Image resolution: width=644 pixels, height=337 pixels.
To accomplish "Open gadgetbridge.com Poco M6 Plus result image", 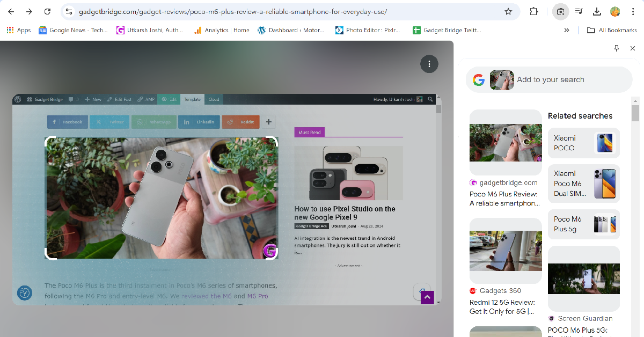I will 506,142.
